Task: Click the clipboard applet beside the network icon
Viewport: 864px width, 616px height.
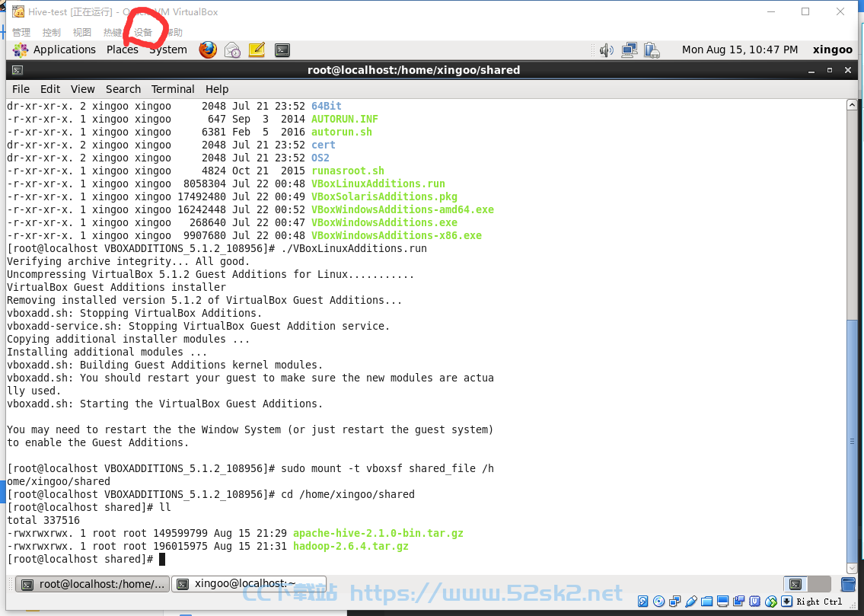Action: (x=652, y=51)
